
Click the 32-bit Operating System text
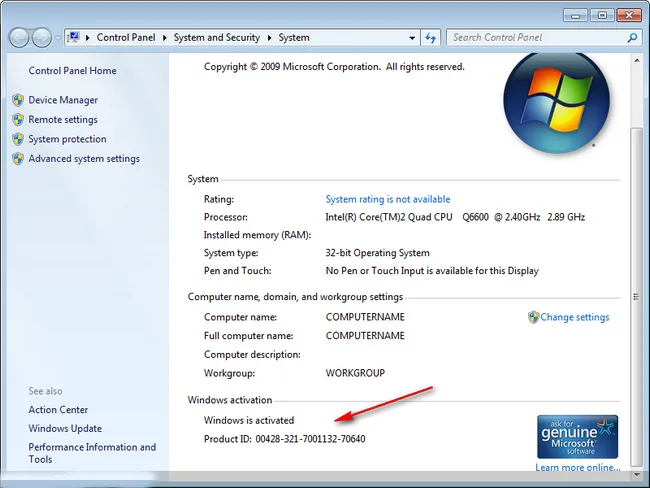(377, 253)
